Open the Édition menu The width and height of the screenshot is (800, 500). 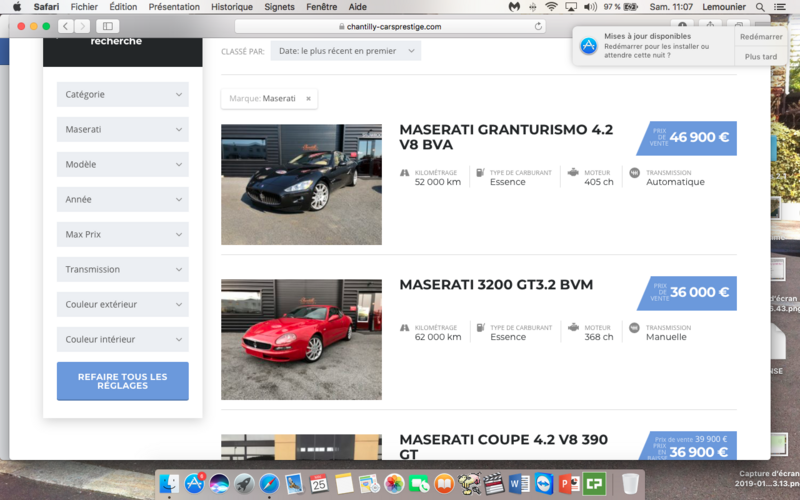123,7
